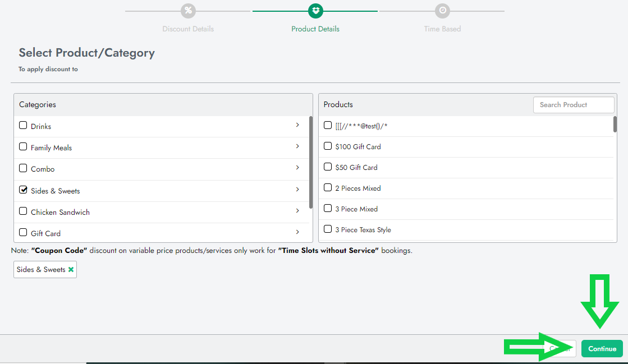Check the Drinks category checkbox
The image size is (628, 364).
[23, 126]
